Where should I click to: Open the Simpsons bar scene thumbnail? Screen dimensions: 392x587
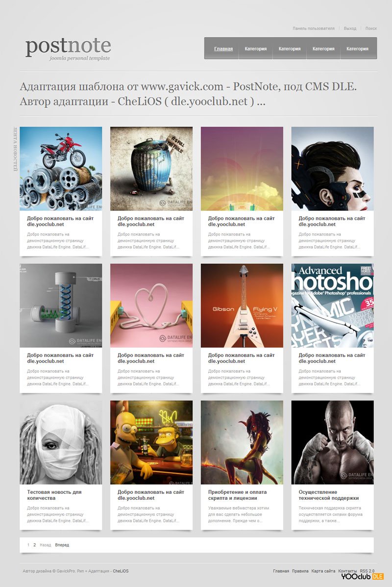151,442
